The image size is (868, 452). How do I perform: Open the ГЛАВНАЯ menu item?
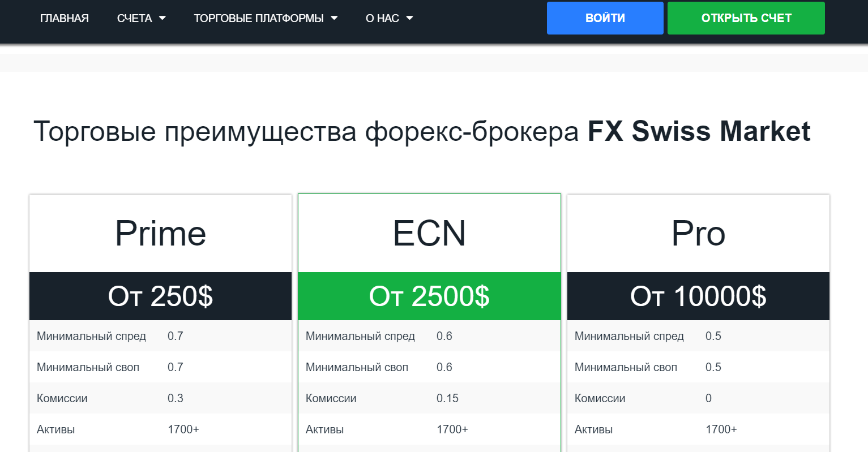[x=65, y=18]
